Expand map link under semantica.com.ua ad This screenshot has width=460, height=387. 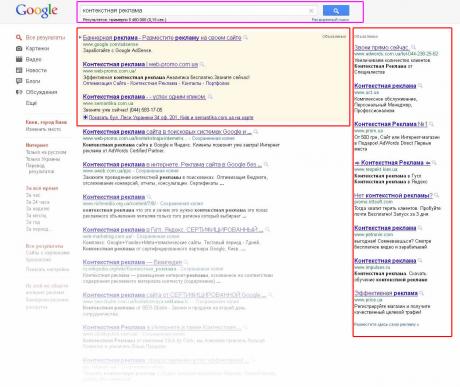click(x=168, y=117)
